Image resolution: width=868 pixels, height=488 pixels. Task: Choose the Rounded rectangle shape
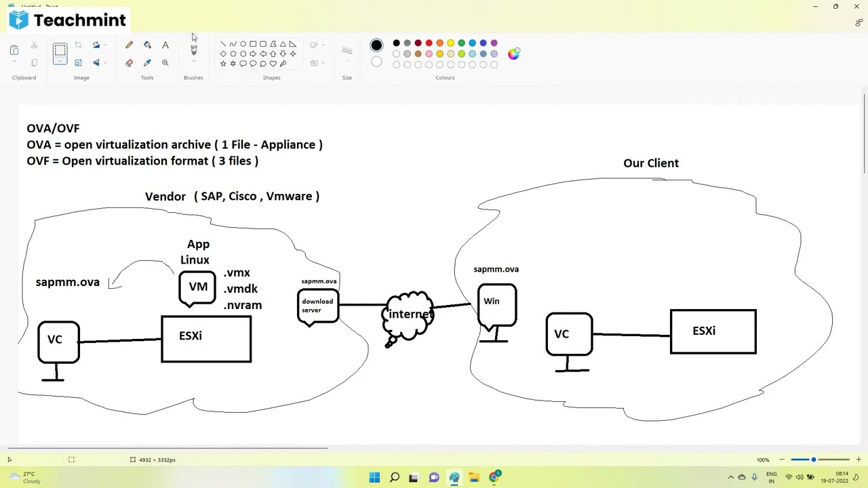(x=263, y=44)
